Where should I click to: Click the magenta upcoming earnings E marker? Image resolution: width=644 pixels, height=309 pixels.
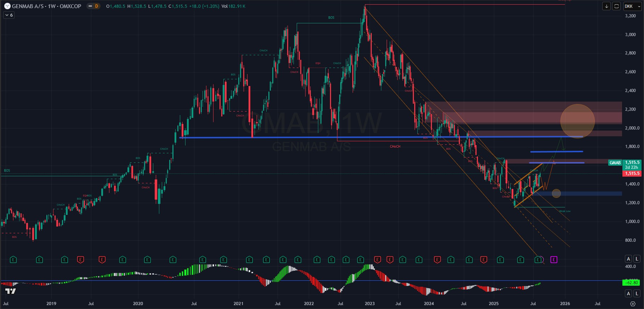tap(554, 260)
